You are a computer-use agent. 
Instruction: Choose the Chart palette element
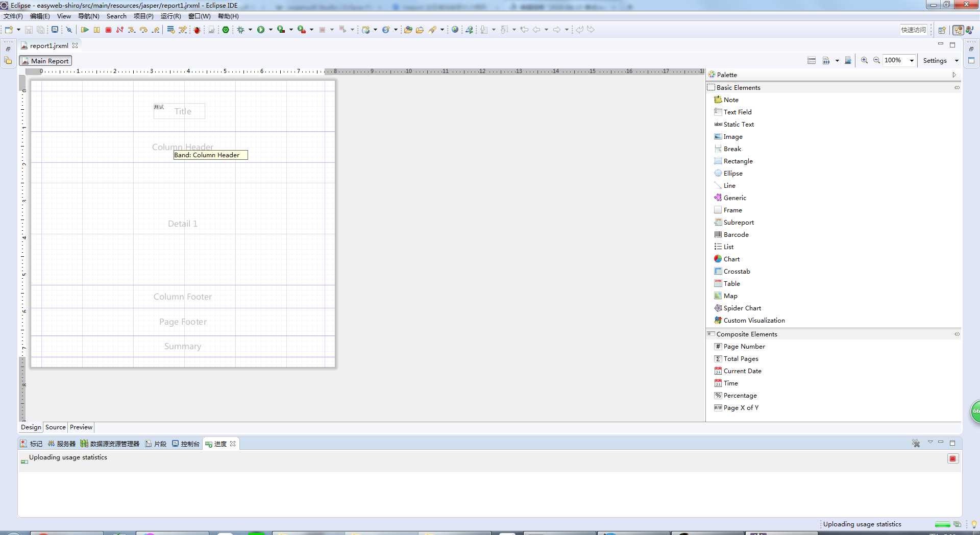click(x=727, y=259)
